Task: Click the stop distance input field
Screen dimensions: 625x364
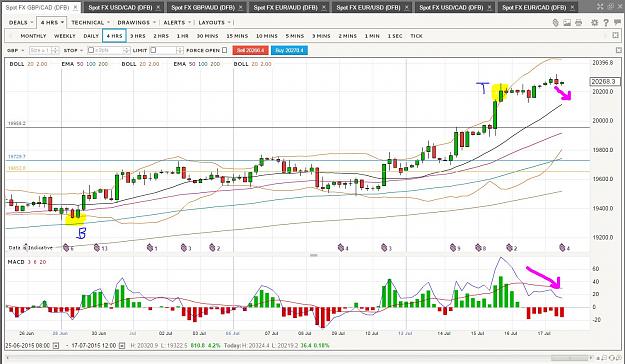Action: (x=108, y=51)
